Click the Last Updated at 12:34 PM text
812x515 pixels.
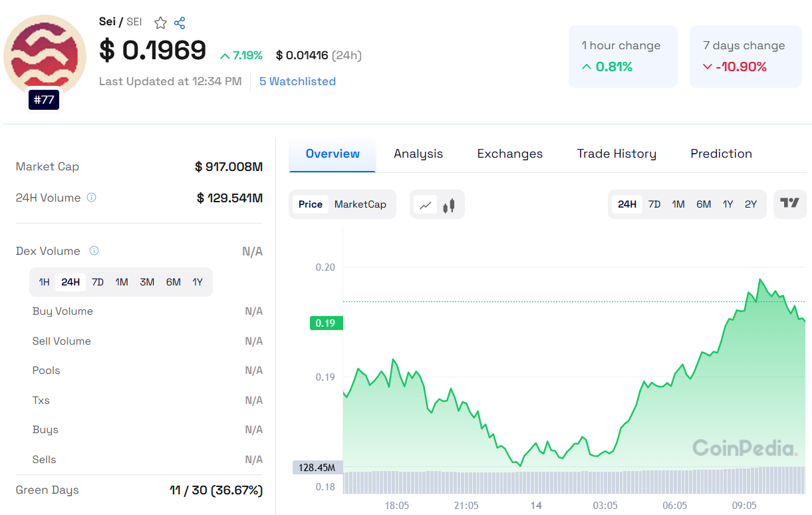(170, 81)
